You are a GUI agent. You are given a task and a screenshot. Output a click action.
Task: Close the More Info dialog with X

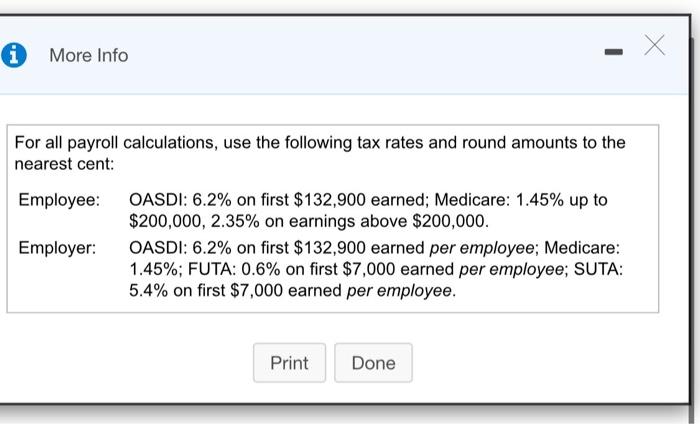pos(654,45)
